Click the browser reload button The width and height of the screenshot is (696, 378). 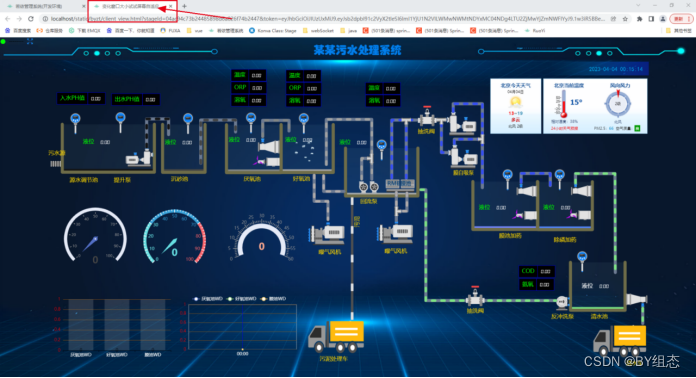pyautogui.click(x=31, y=19)
